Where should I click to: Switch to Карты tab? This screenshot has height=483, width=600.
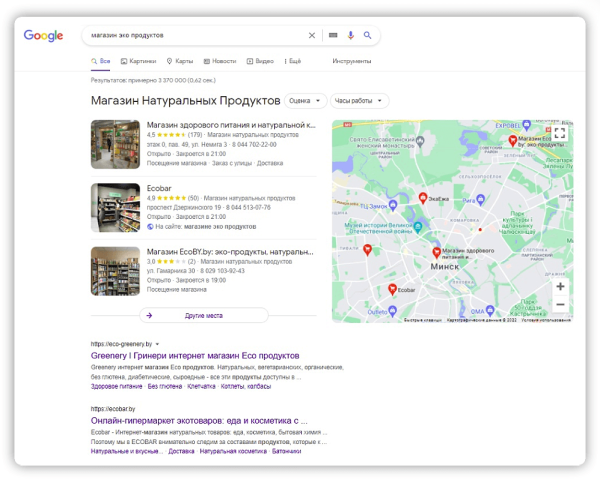coord(180,61)
